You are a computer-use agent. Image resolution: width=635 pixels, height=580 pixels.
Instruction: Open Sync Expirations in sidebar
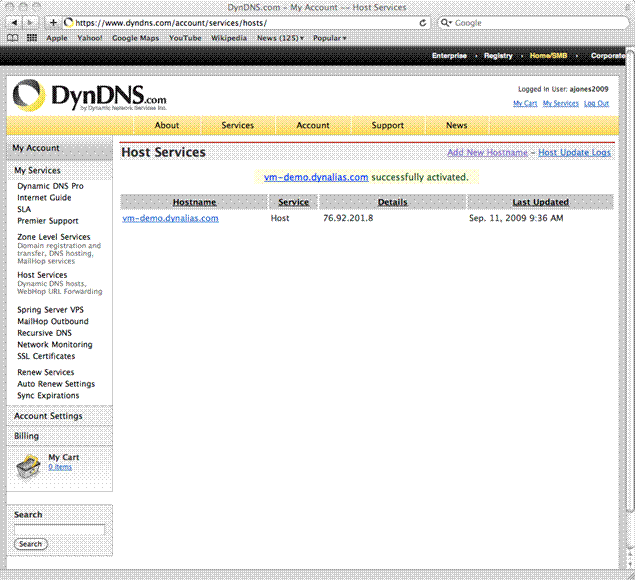(48, 395)
